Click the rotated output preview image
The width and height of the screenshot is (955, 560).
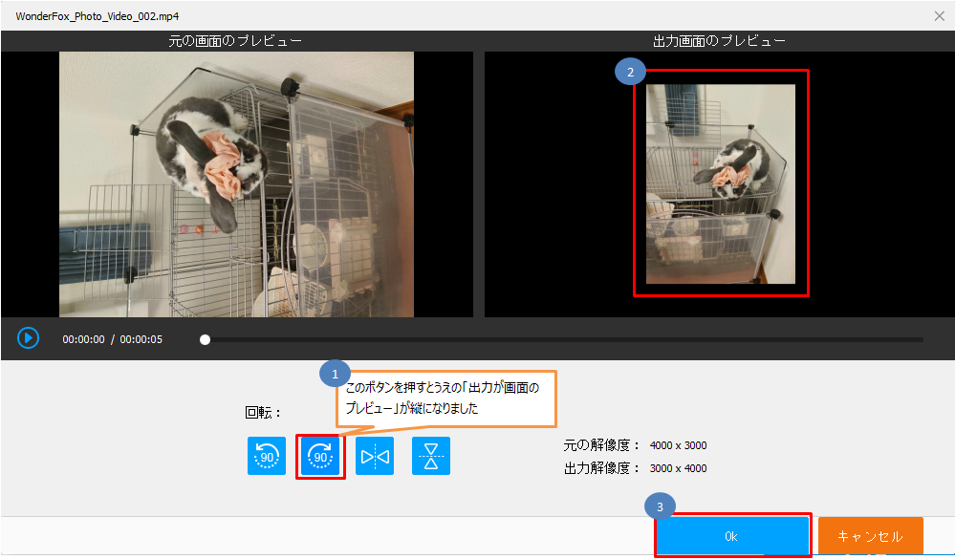721,183
